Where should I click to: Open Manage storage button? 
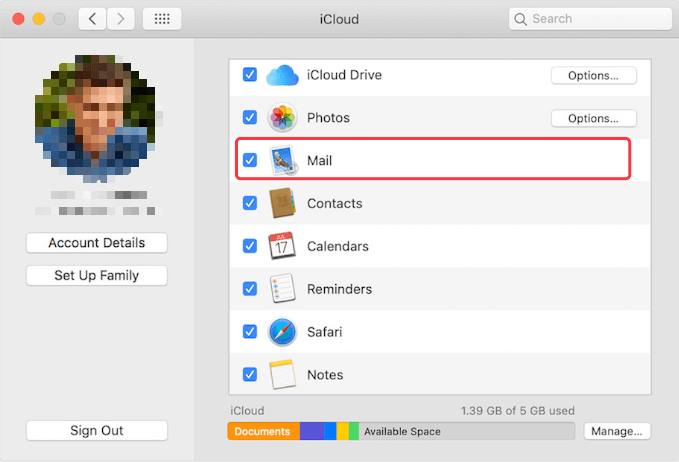617,431
